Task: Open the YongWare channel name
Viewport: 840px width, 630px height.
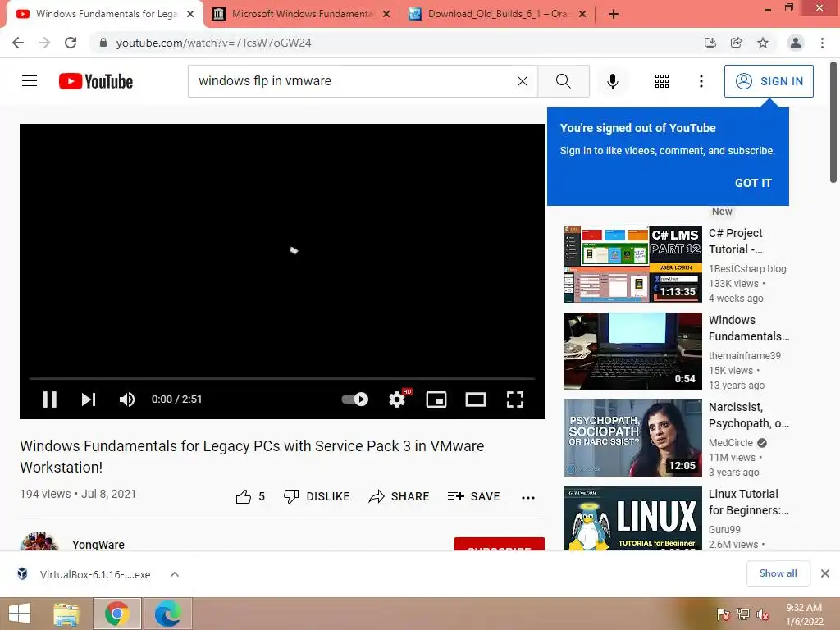Action: pyautogui.click(x=98, y=545)
